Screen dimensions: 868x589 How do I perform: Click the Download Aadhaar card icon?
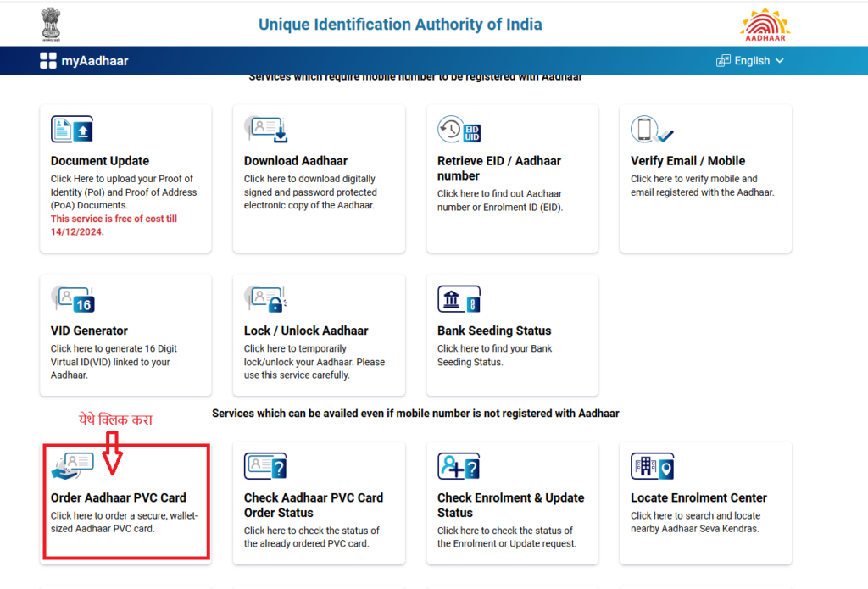(x=266, y=130)
